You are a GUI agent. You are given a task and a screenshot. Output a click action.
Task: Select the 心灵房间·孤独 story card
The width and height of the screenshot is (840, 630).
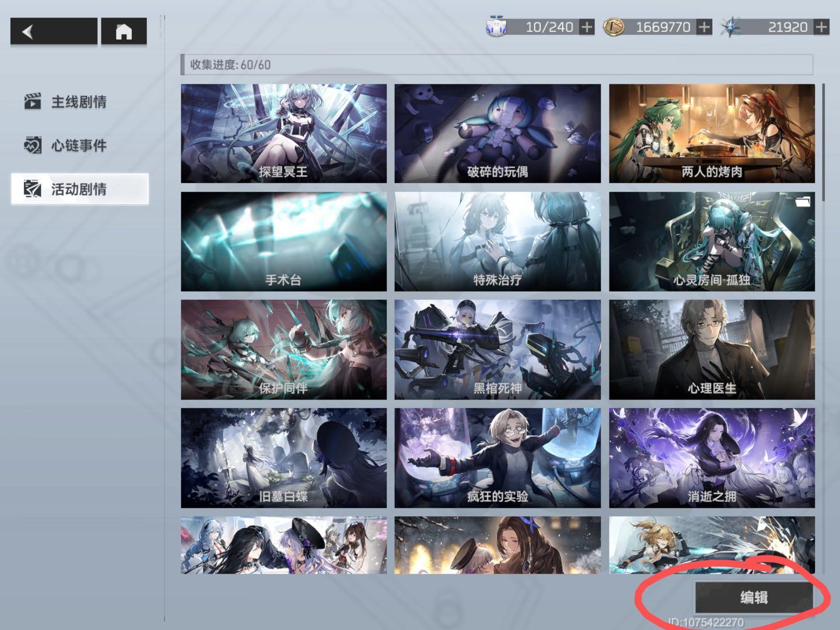tap(712, 242)
